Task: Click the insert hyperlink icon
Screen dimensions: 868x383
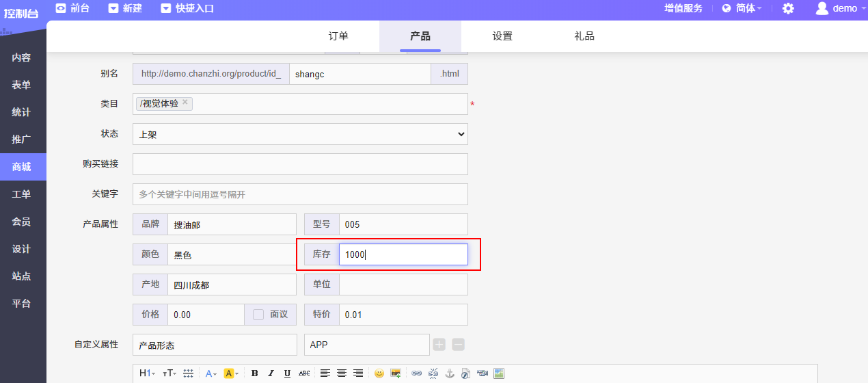Action: tap(416, 373)
